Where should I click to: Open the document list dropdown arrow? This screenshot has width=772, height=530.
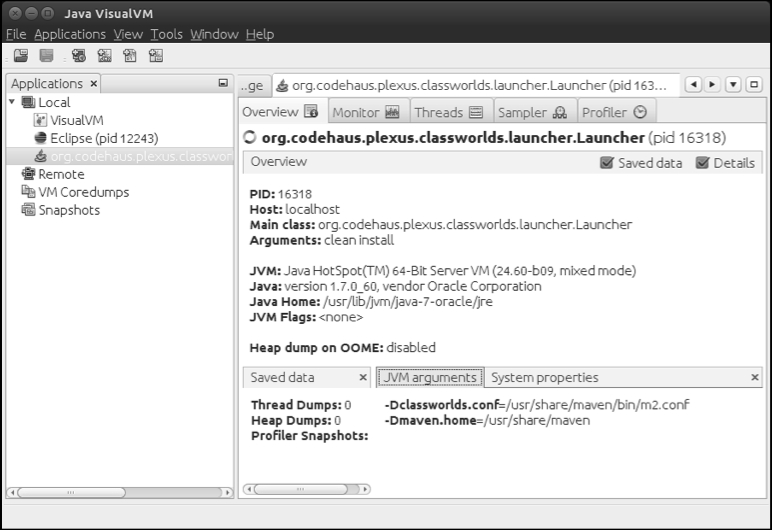point(733,85)
